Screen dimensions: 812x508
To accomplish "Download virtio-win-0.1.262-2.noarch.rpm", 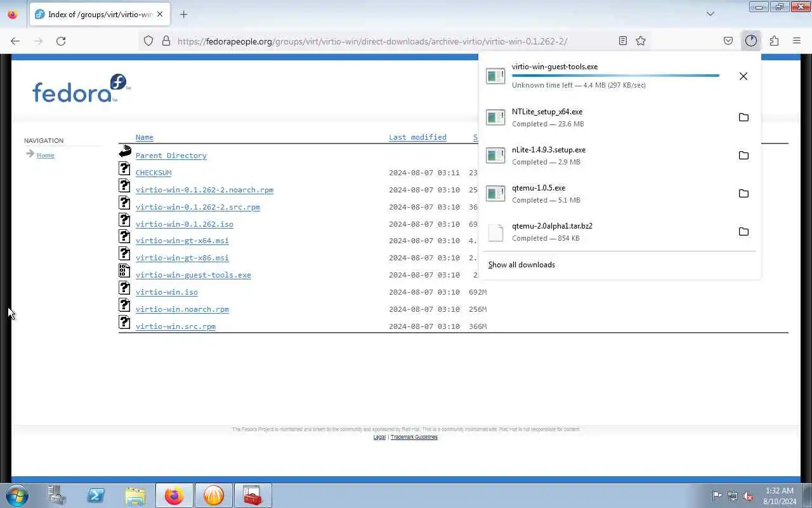I will pyautogui.click(x=204, y=190).
